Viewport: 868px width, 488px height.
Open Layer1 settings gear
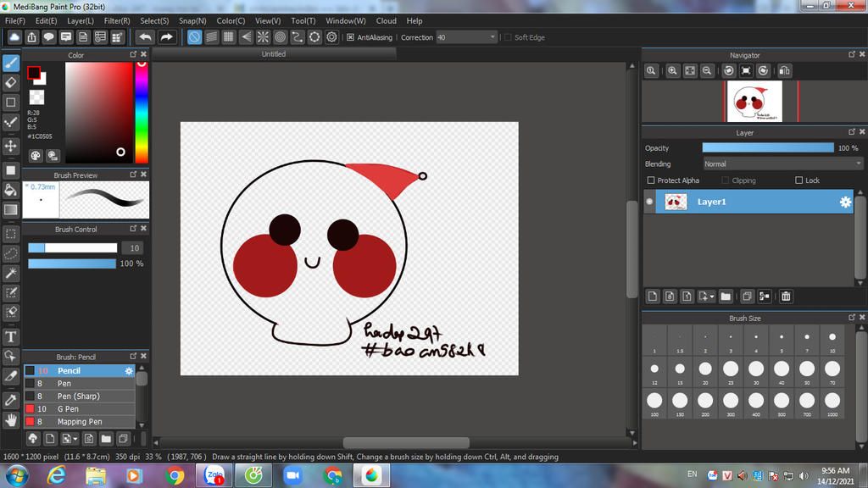coord(845,202)
